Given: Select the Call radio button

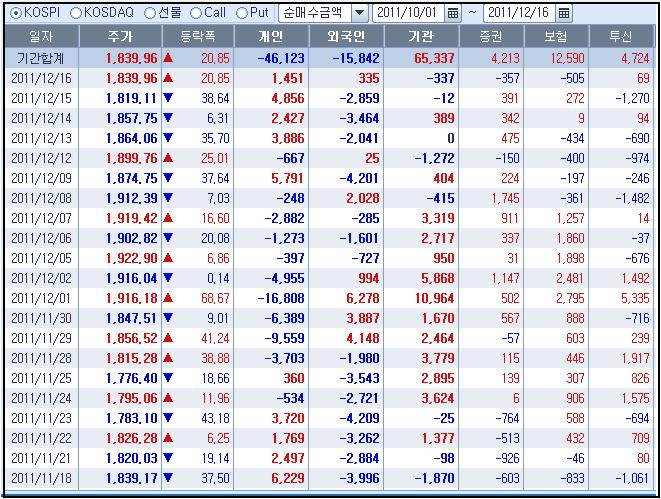Looking at the screenshot, I should tap(196, 13).
